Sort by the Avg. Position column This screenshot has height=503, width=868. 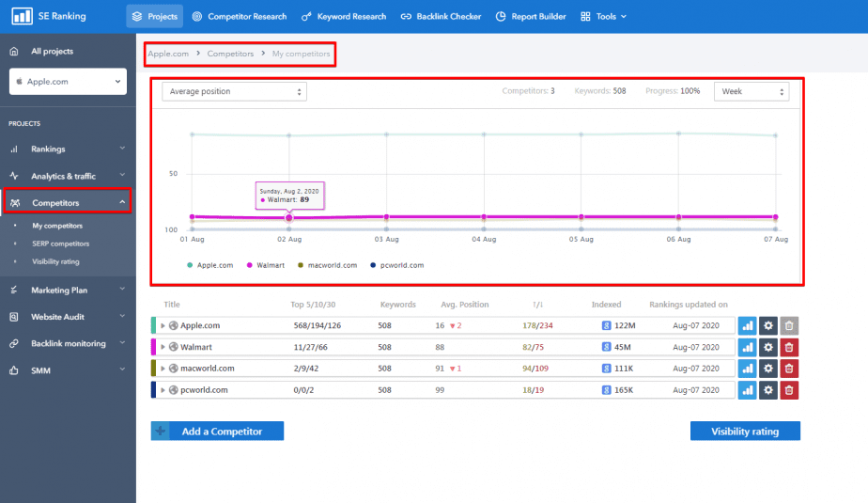(464, 305)
